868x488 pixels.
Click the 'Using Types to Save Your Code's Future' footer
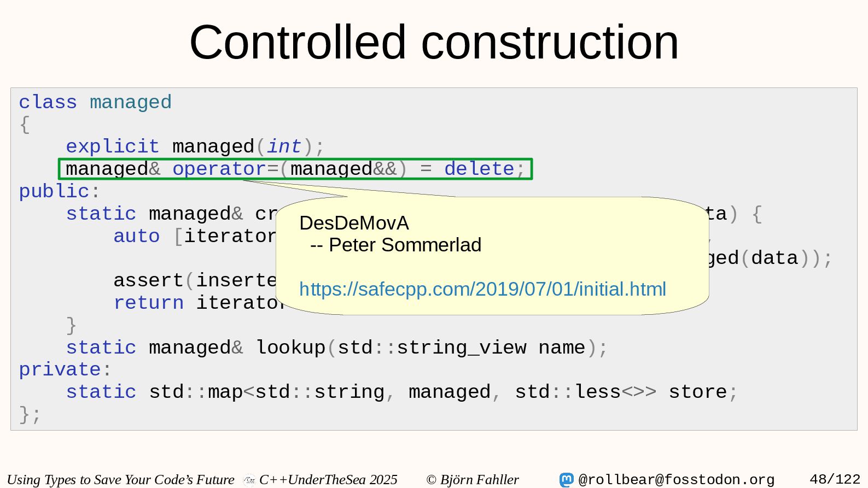pyautogui.click(x=120, y=480)
